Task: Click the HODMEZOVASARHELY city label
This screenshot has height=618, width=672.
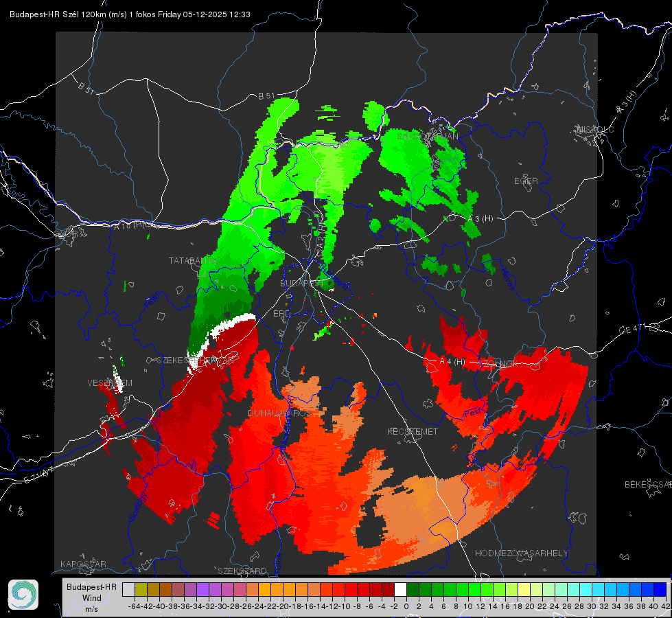Action: click(521, 553)
